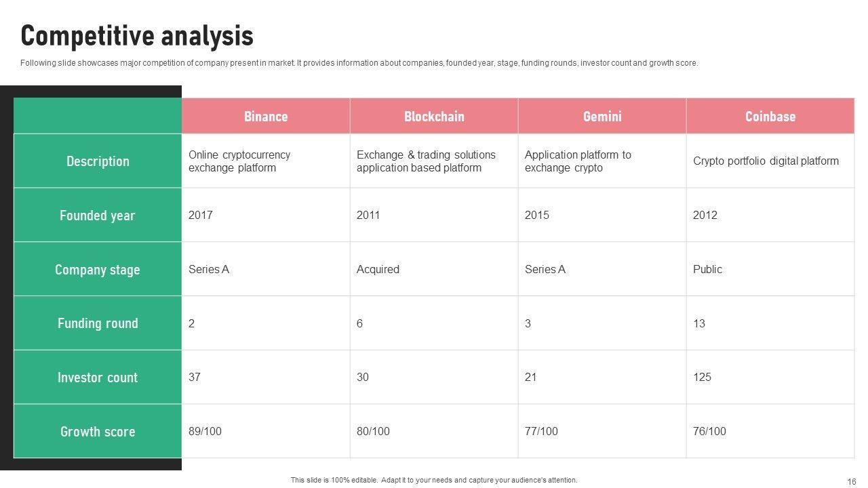Click the Growth score row label
Image resolution: width=868 pixels, height=488 pixels.
coord(98,432)
